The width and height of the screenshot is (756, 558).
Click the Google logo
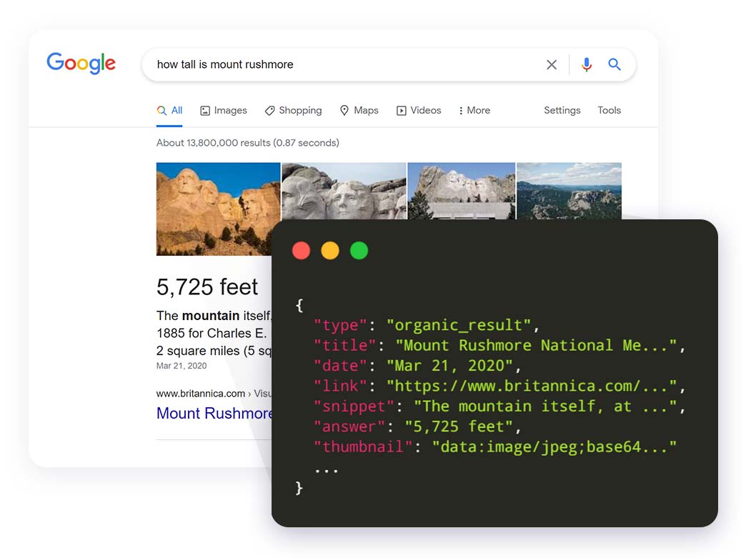pos(81,64)
